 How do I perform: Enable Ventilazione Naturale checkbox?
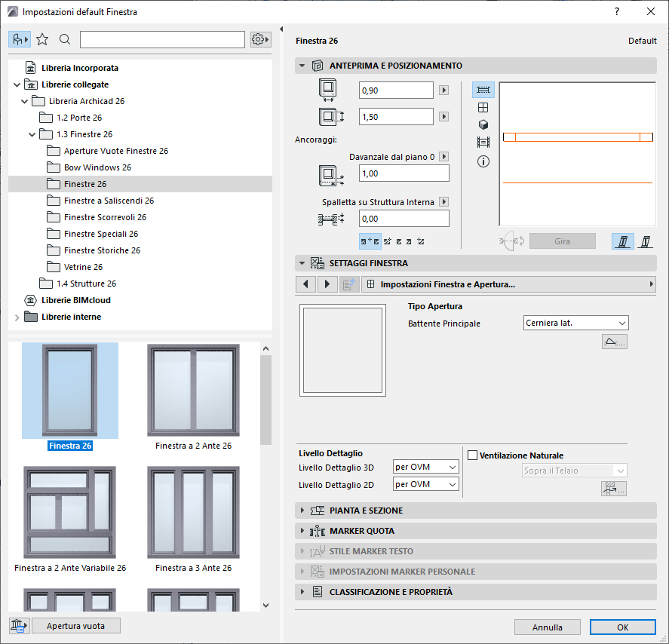tap(473, 455)
